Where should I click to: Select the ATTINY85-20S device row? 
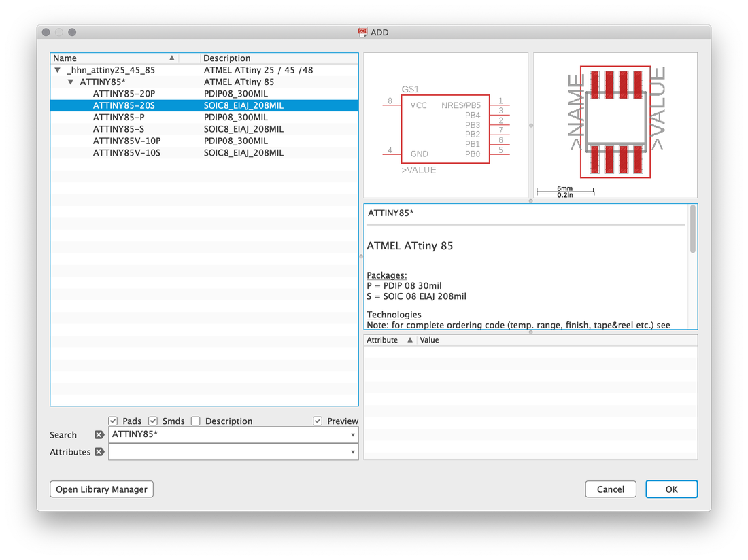tap(204, 105)
